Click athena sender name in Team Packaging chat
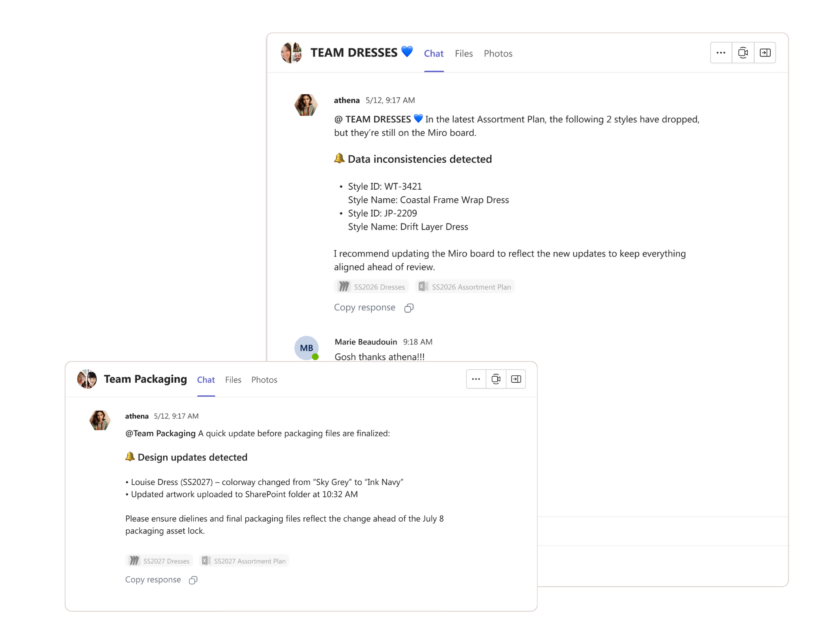Viewport: 825px width, 644px height. [x=137, y=416]
